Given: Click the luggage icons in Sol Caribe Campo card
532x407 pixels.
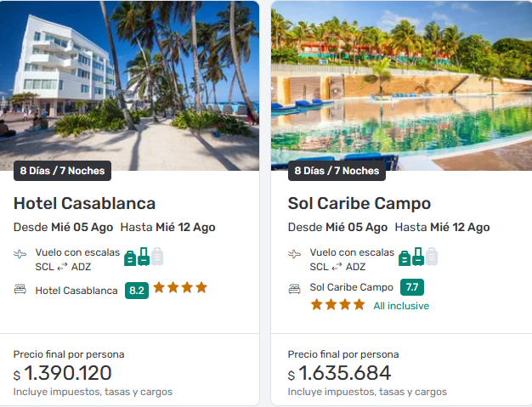Looking at the screenshot, I should pyautogui.click(x=418, y=257).
